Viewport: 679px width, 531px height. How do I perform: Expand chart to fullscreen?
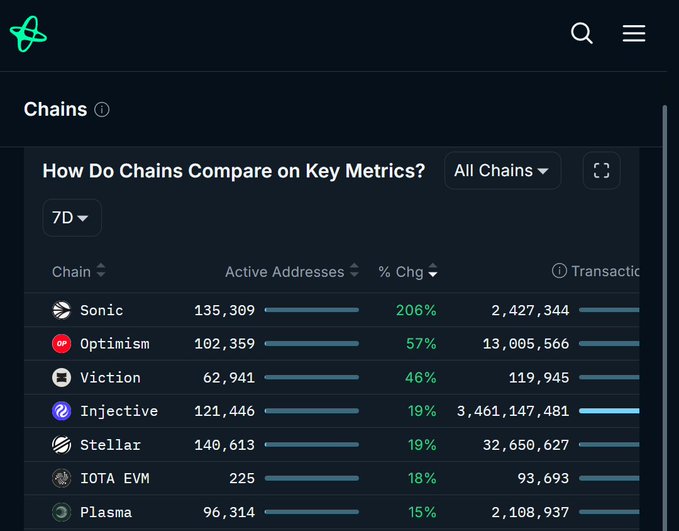point(601,170)
